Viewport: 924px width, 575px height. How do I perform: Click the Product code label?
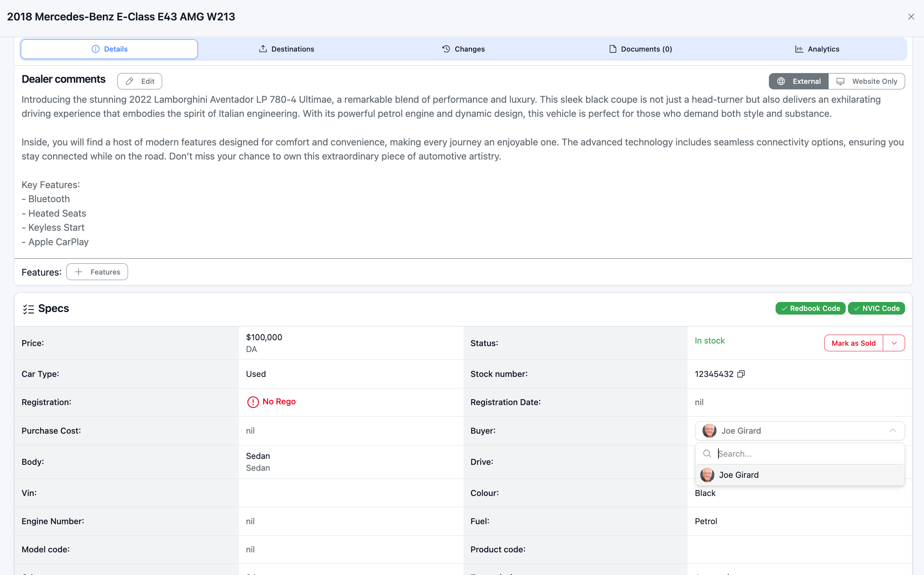tap(498, 549)
